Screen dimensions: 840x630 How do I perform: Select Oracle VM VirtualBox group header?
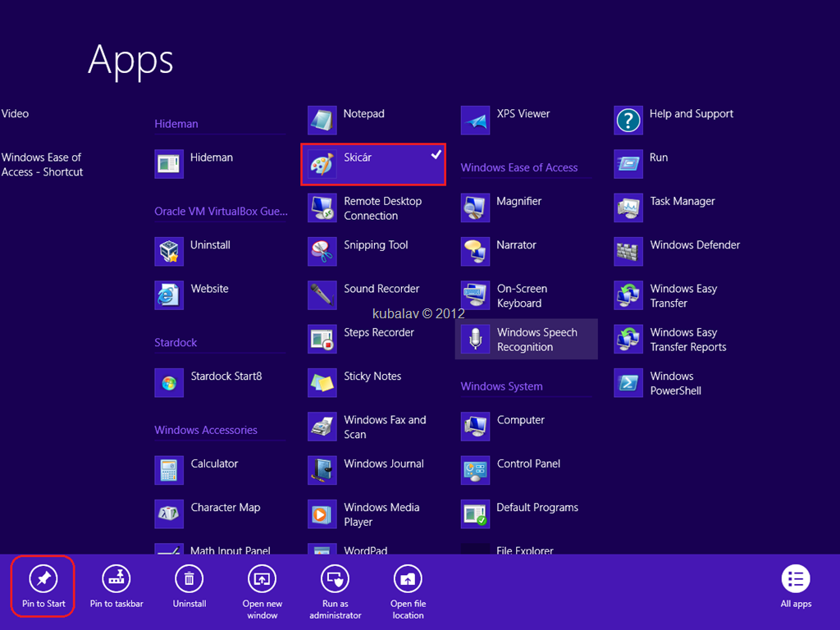(221, 211)
